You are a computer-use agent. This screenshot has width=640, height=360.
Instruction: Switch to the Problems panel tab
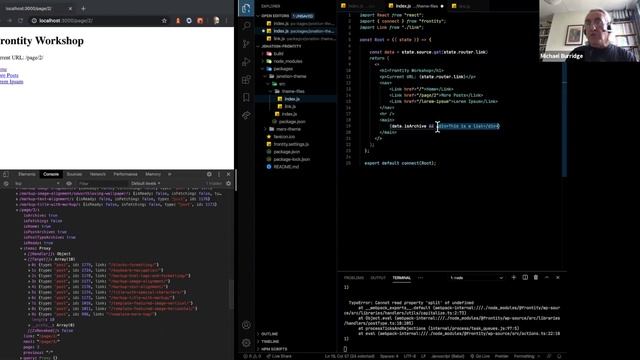354,278
